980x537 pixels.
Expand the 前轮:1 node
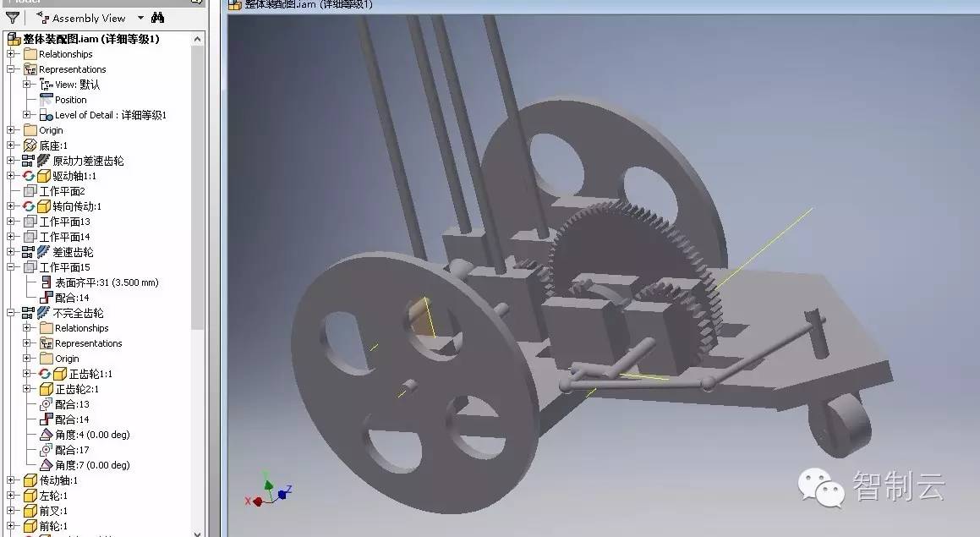tap(11, 526)
